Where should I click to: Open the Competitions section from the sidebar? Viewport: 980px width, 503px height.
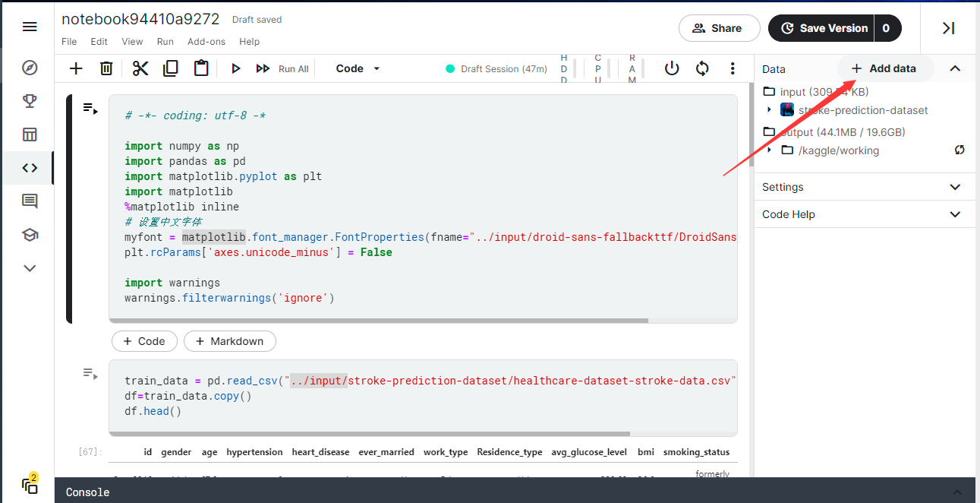coord(29,100)
